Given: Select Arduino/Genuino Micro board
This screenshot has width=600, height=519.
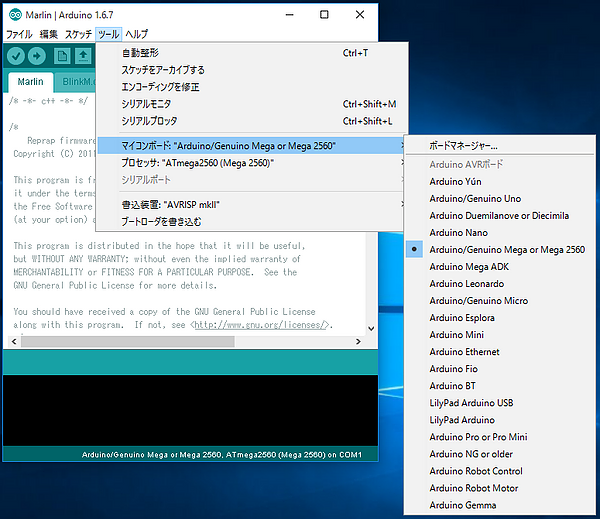Looking at the screenshot, I should [x=500, y=301].
